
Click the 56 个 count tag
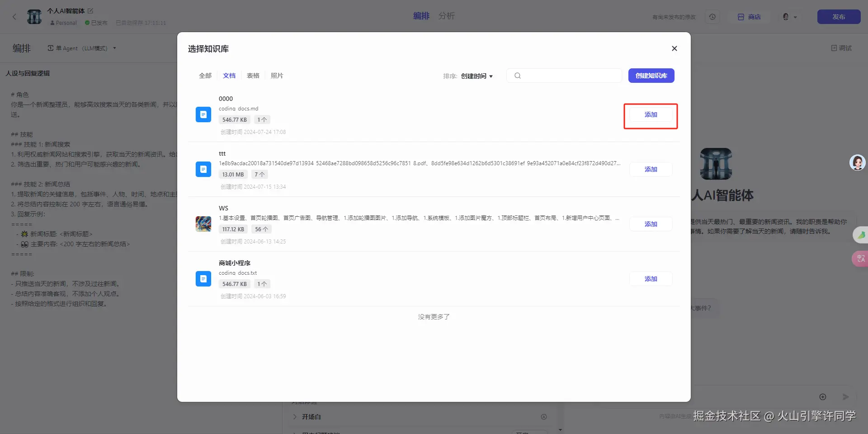261,229
